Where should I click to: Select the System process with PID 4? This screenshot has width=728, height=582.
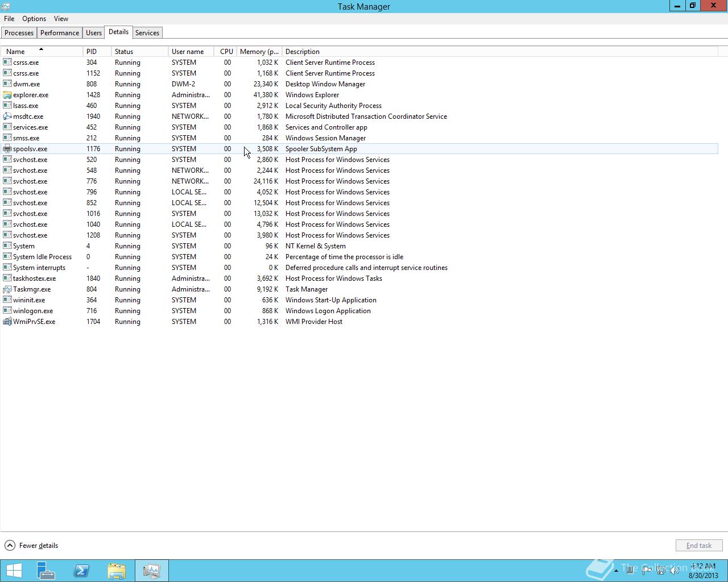(360, 246)
